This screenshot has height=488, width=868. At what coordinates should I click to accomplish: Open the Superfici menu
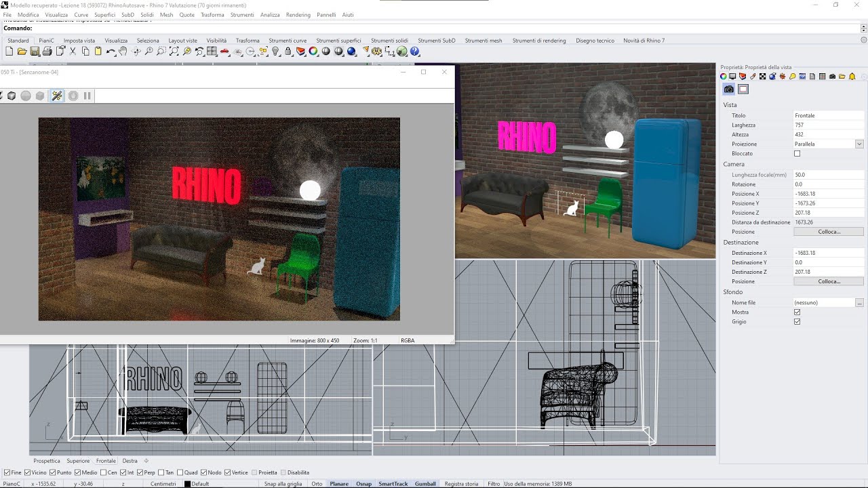(104, 15)
